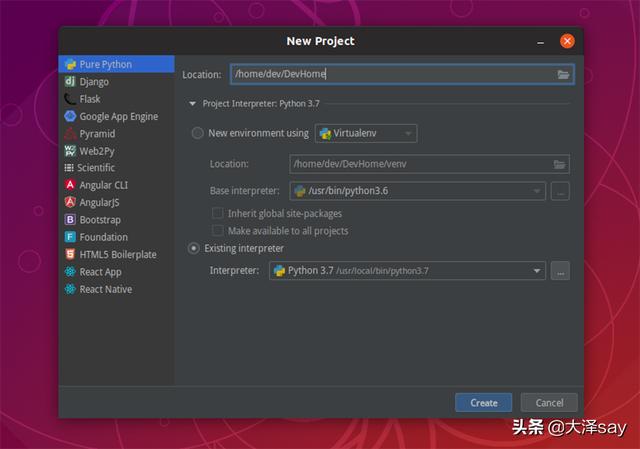Select Angular CLI label in list
640x449 pixels.
tap(104, 185)
